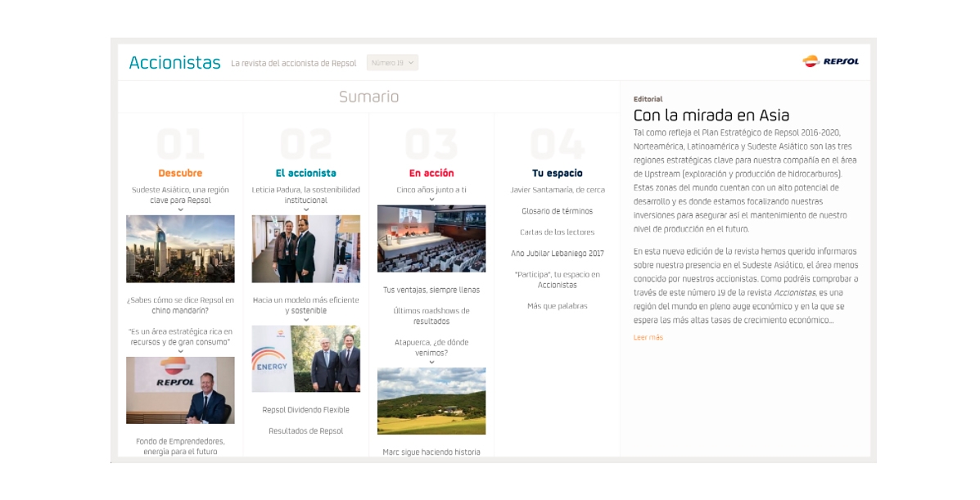
Task: Click the Energy banner photo thumbnail
Action: click(x=305, y=358)
